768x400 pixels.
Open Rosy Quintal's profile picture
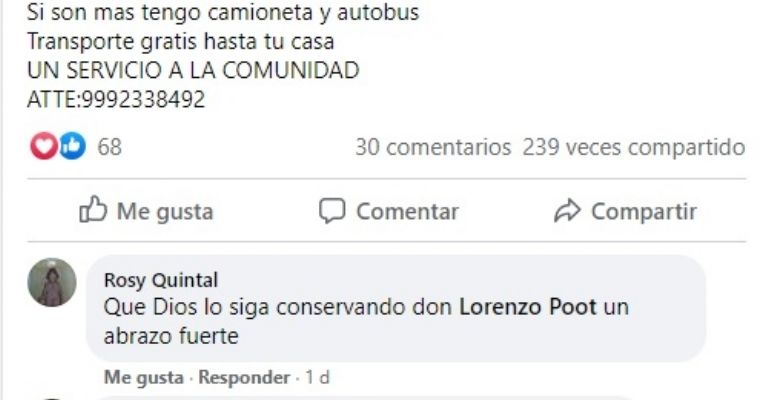tap(52, 282)
